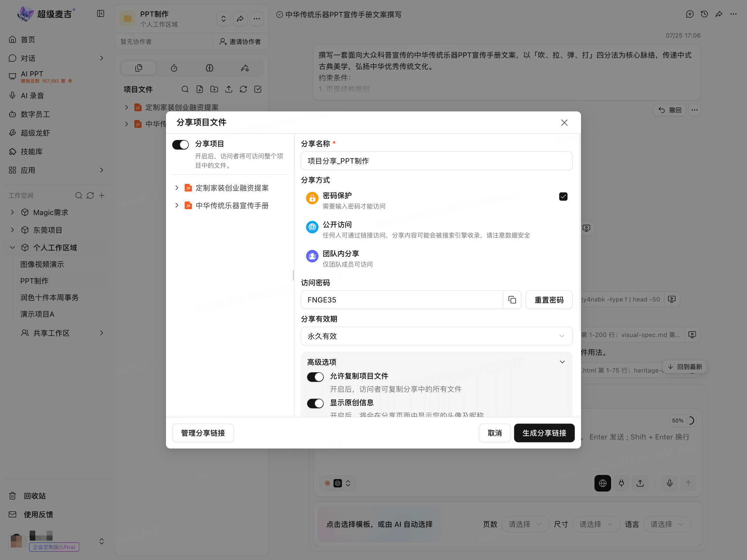The image size is (747, 560).
Task: Toggle the globe web search button
Action: pyautogui.click(x=602, y=483)
